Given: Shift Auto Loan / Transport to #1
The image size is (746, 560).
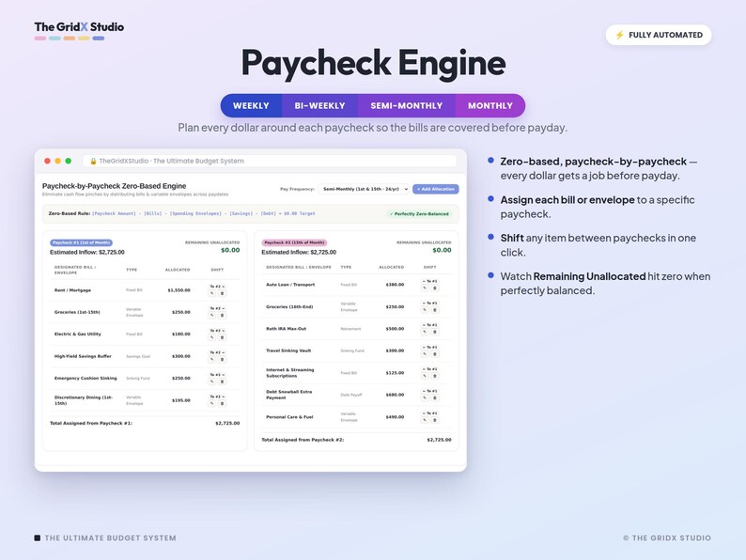Looking at the screenshot, I should click(429, 281).
